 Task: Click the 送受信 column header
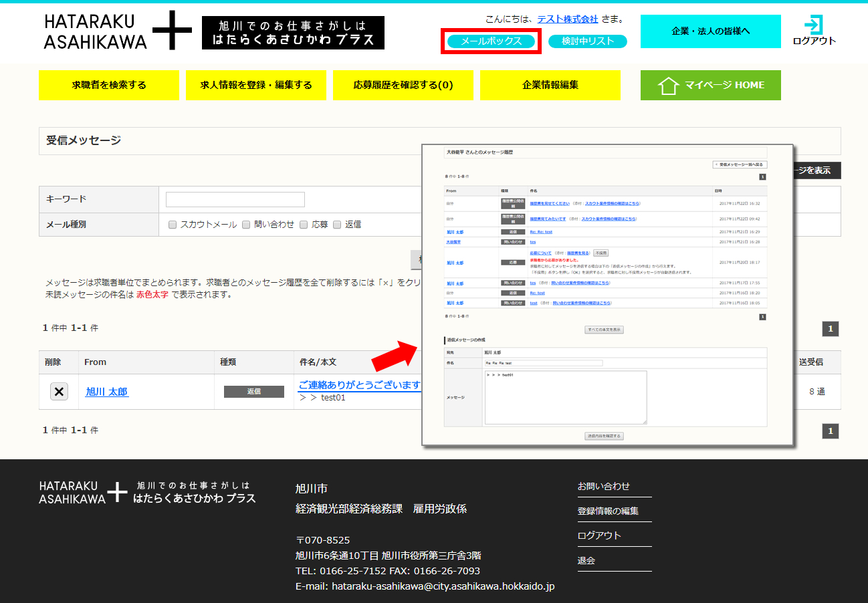[811, 362]
